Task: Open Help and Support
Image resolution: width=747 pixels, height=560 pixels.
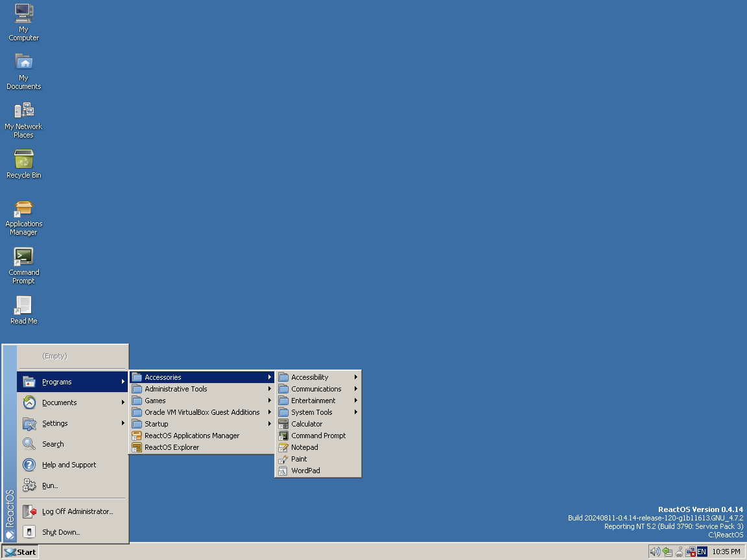Action: click(x=73, y=465)
